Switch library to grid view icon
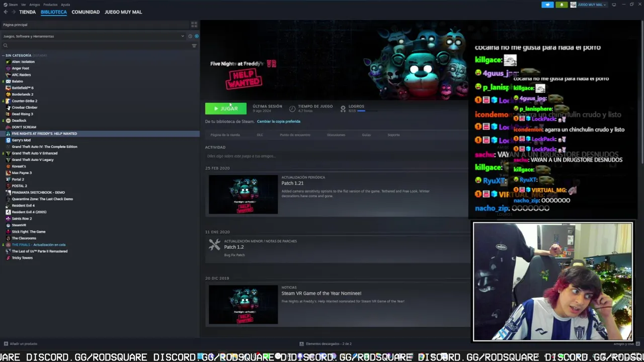Screen dimensions: 644x362 tap(194, 25)
